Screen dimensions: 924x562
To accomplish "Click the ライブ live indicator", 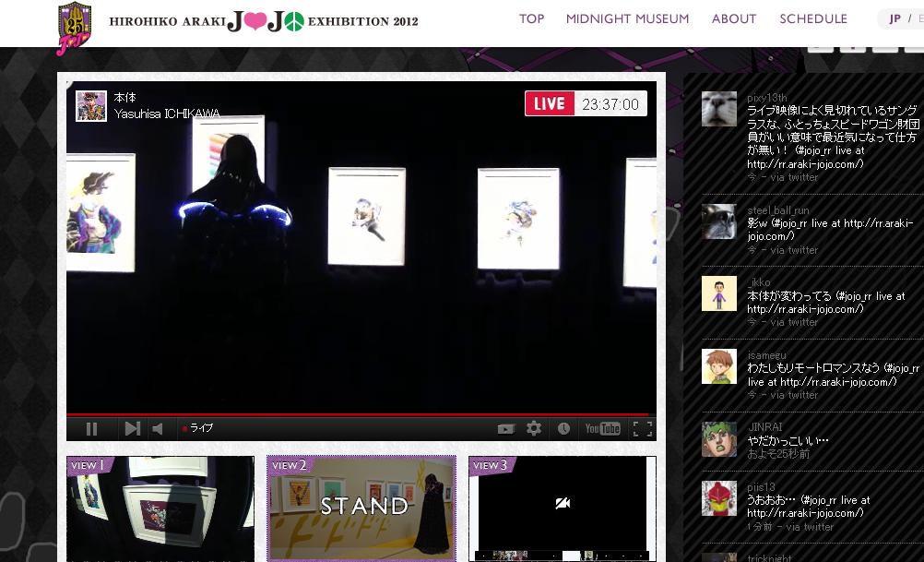I will [198, 428].
